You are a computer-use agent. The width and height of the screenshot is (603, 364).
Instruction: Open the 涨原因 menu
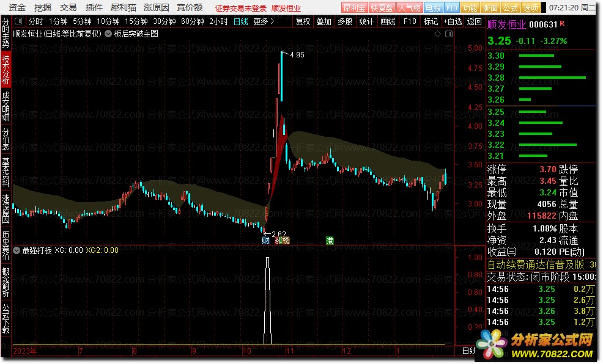click(157, 7)
